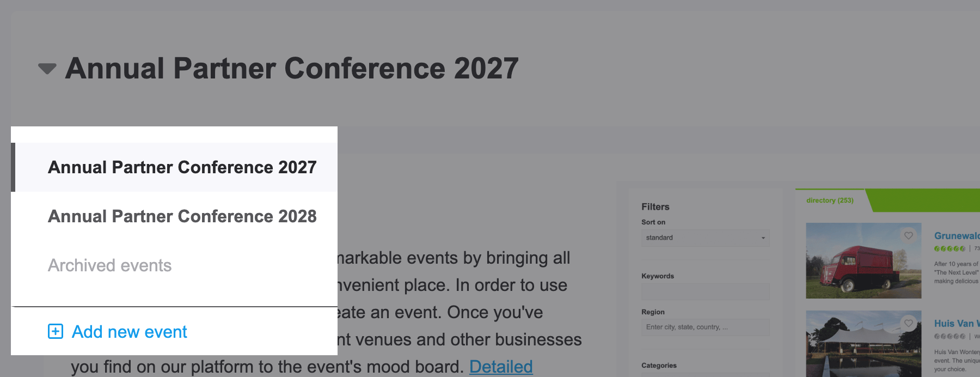
Task: Open the Sort on standard dropdown
Action: (x=706, y=238)
